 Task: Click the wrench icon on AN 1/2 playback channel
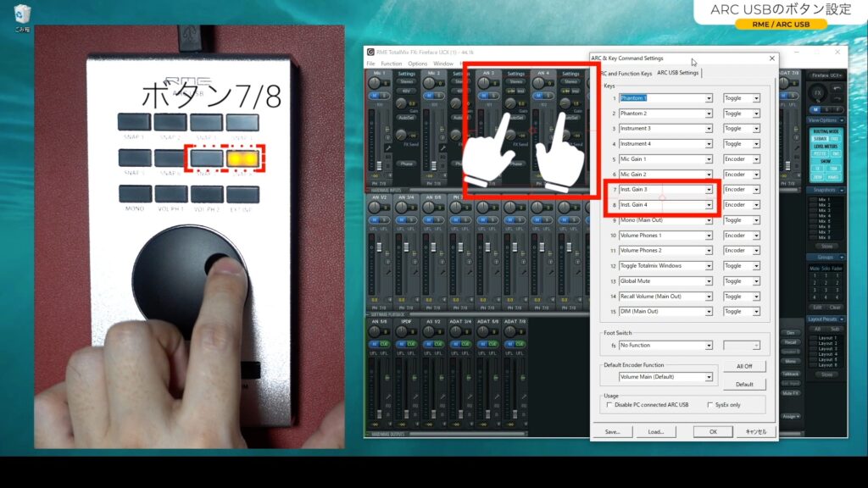click(x=388, y=271)
